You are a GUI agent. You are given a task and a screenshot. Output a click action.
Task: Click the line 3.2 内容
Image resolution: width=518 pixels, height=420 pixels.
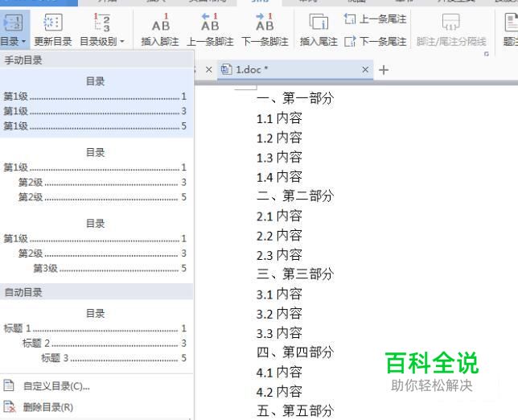pyautogui.click(x=279, y=313)
